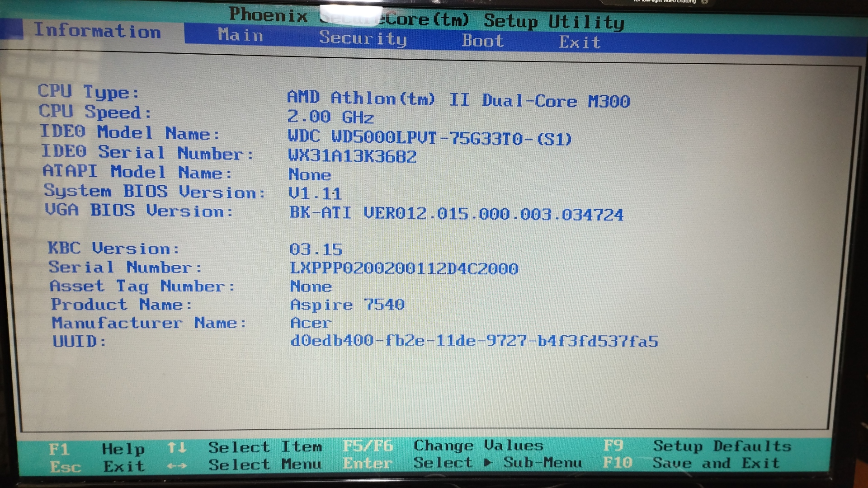This screenshot has width=868, height=488.
Task: Select the ATAPI Model Name label
Action: pyautogui.click(x=137, y=172)
